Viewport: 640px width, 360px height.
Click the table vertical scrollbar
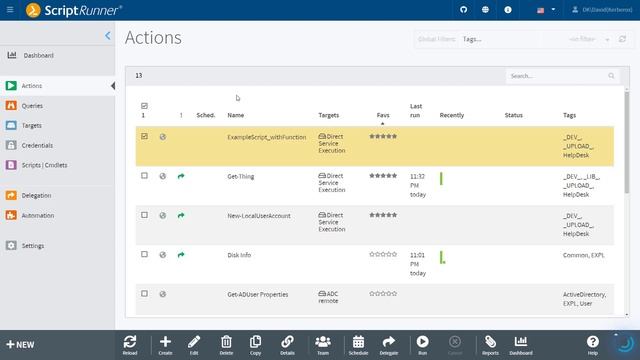pyautogui.click(x=627, y=143)
